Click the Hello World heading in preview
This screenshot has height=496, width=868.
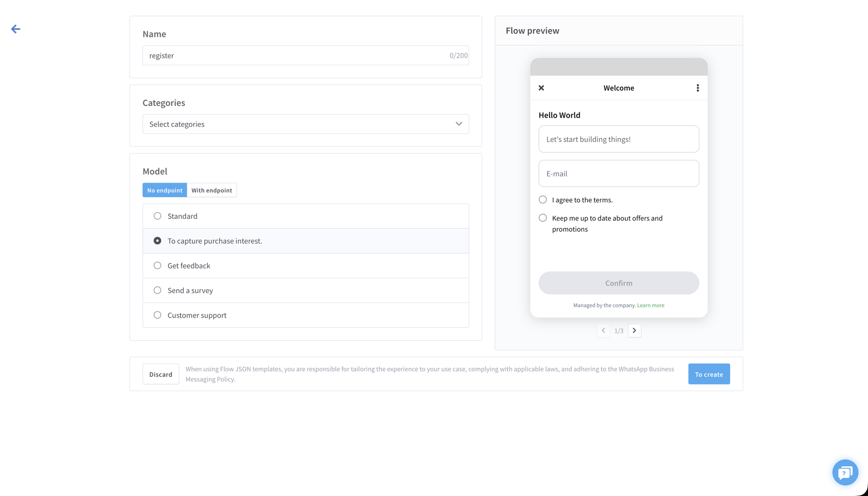point(559,115)
